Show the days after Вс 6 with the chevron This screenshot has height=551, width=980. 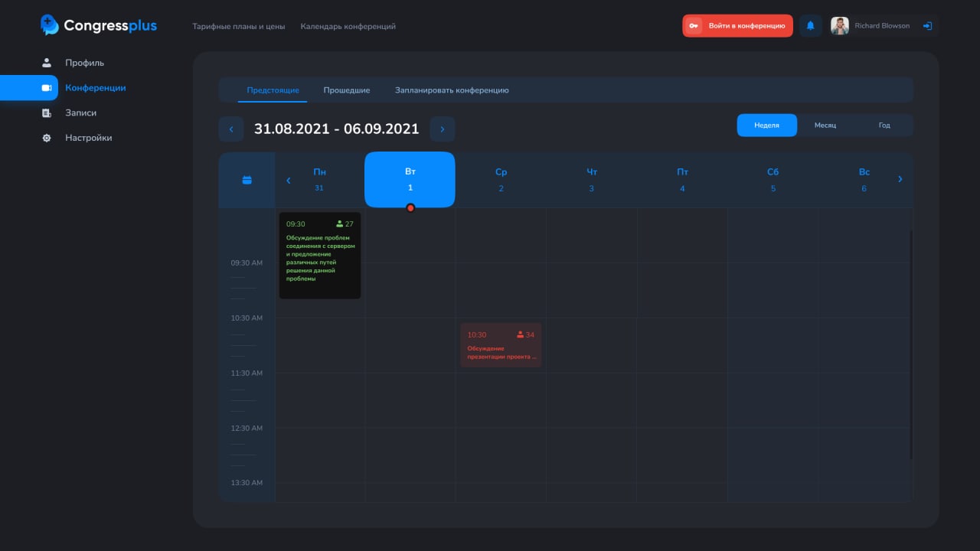pos(900,180)
